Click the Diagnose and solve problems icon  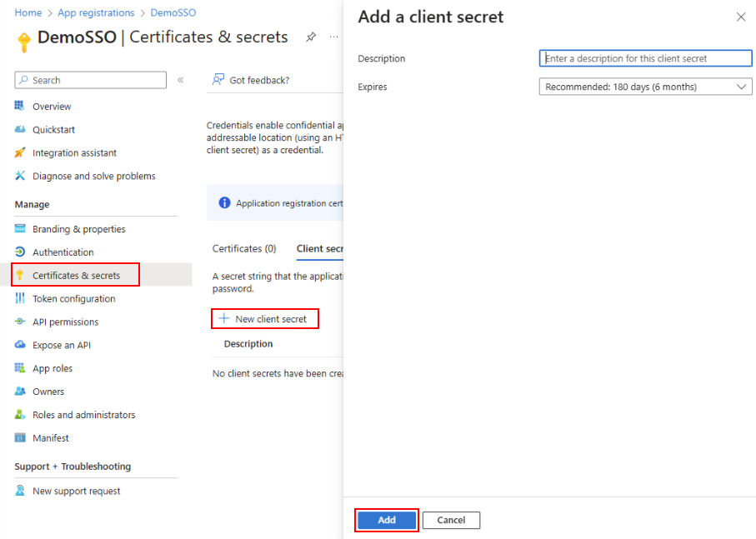click(20, 176)
